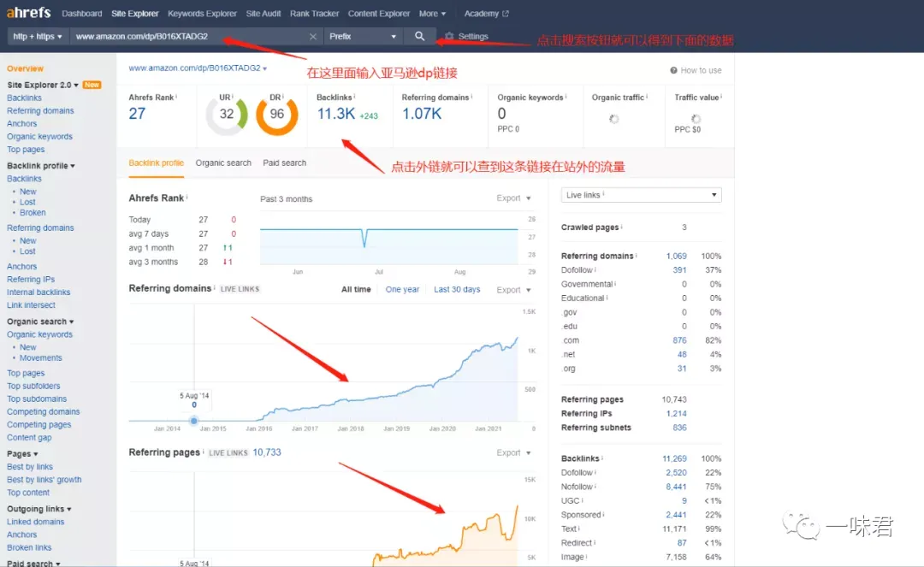The width and height of the screenshot is (924, 567).
Task: Open Movements under Organic keywords
Action: coord(41,358)
